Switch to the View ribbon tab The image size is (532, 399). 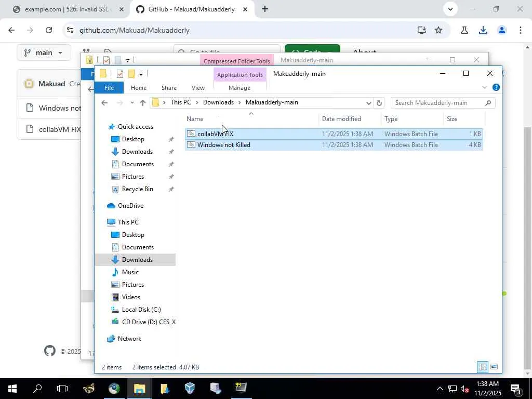[x=198, y=87]
